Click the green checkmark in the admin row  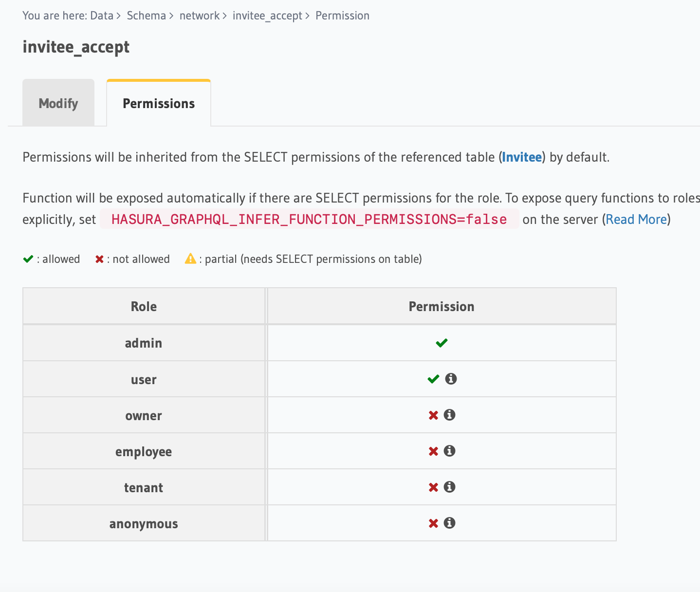(441, 343)
